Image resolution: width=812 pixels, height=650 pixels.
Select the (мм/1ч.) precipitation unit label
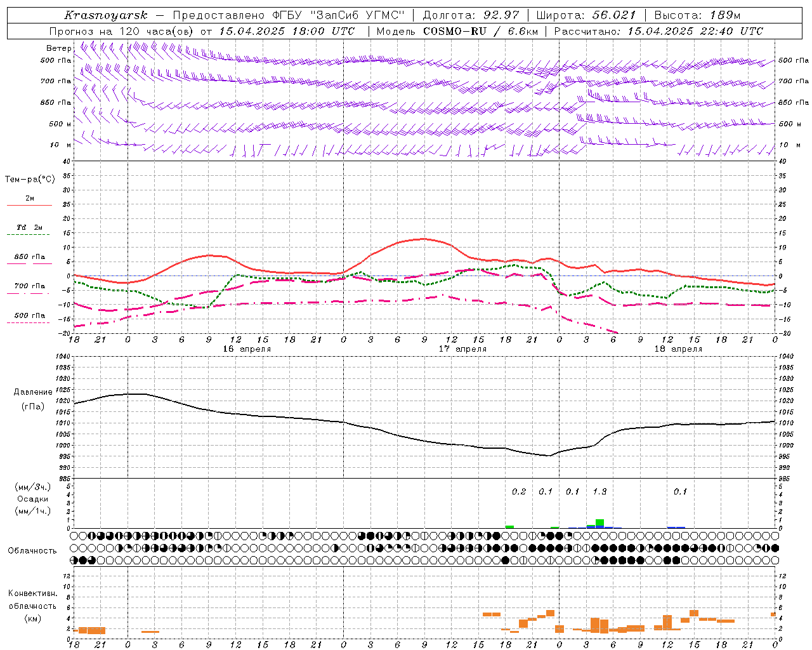tap(32, 510)
